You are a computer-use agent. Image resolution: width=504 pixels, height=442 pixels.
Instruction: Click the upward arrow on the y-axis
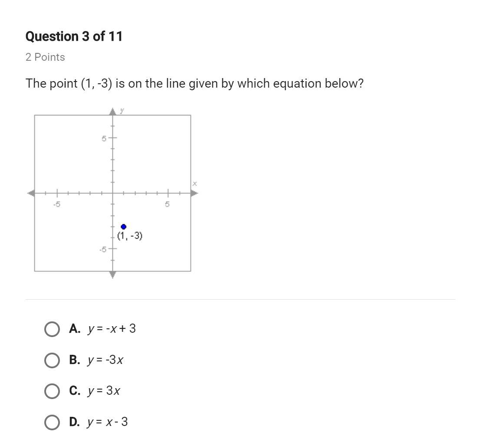pos(113,111)
